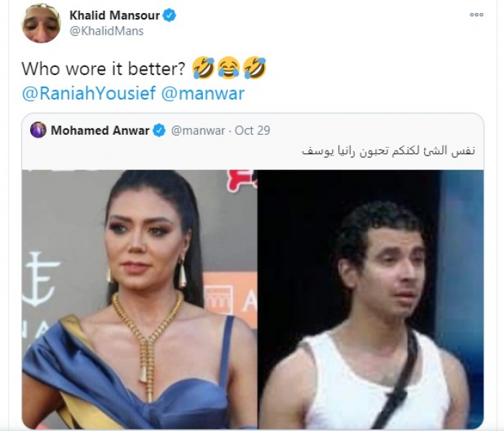Click the verified badge beside Mohamed Anwar

159,130
